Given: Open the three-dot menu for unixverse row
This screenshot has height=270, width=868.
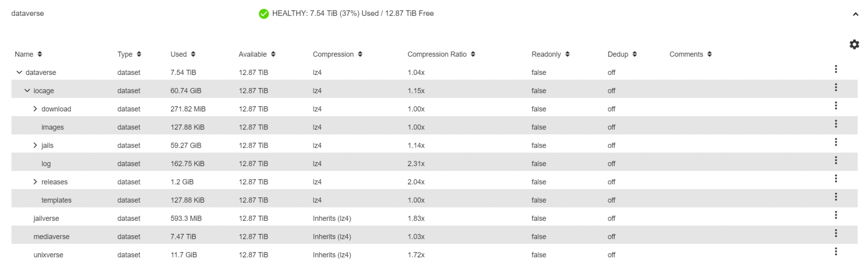Looking at the screenshot, I should [x=835, y=251].
